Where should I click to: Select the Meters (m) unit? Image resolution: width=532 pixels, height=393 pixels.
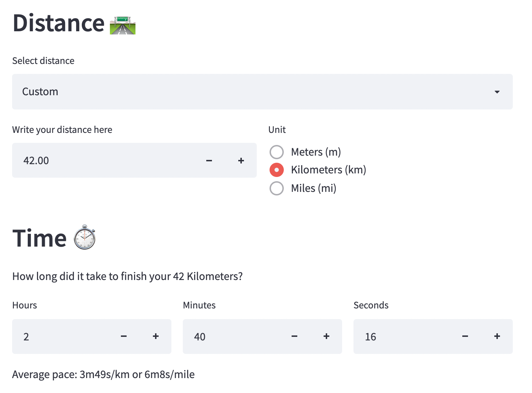(x=277, y=152)
